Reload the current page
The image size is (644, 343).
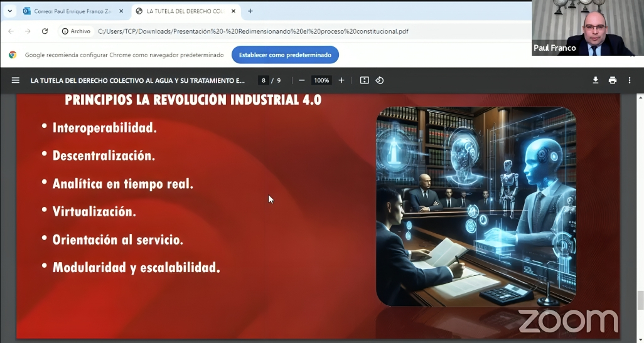(x=45, y=31)
